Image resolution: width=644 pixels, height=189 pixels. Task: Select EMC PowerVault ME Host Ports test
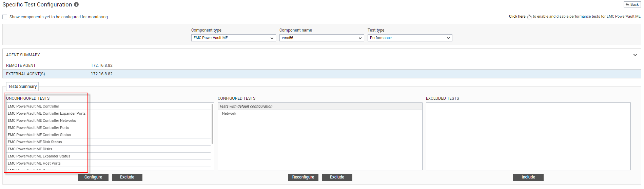pyautogui.click(x=109, y=163)
